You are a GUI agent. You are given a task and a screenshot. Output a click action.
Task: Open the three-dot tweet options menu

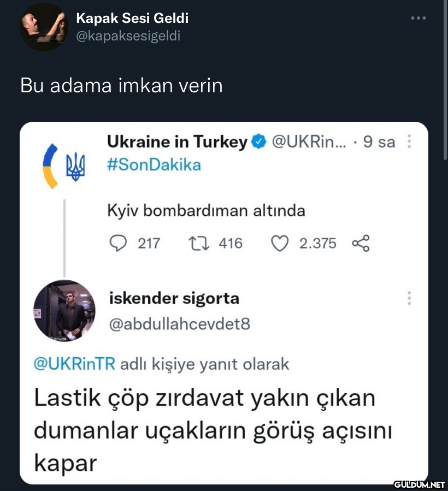(x=418, y=19)
